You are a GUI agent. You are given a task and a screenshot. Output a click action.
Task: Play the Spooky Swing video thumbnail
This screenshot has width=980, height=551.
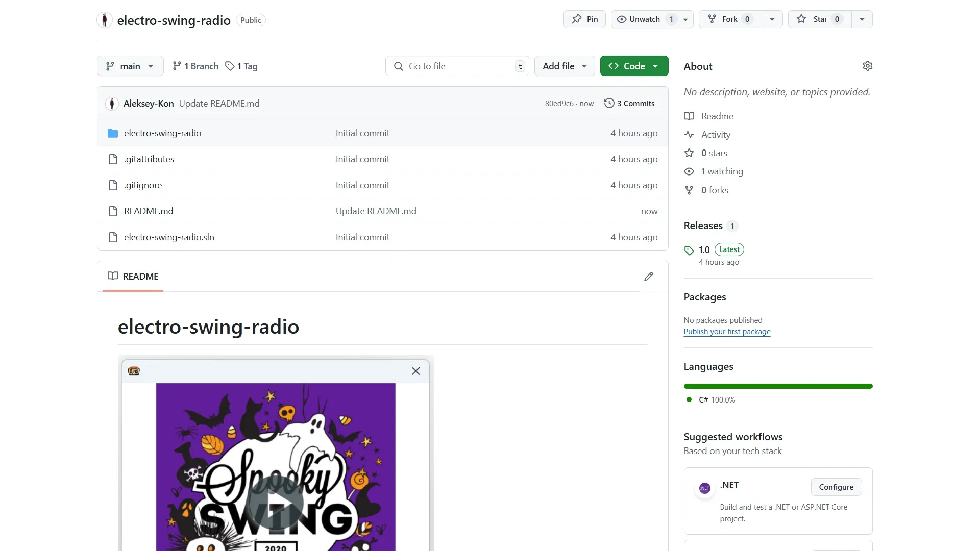coord(276,503)
